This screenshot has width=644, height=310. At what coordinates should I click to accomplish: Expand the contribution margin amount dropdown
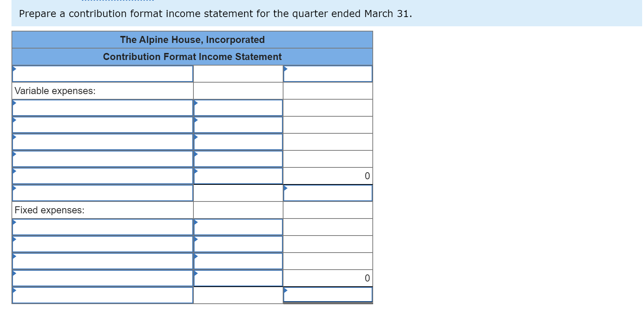(328, 193)
